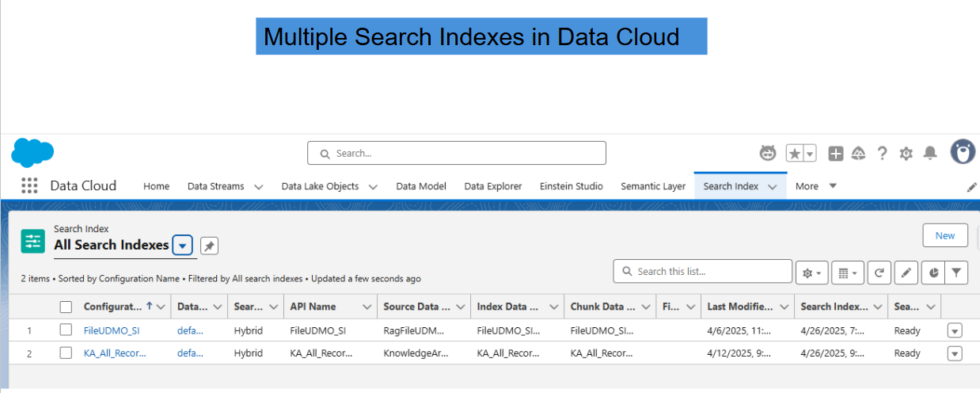
Task: Click the Help question mark icon
Action: tap(882, 154)
